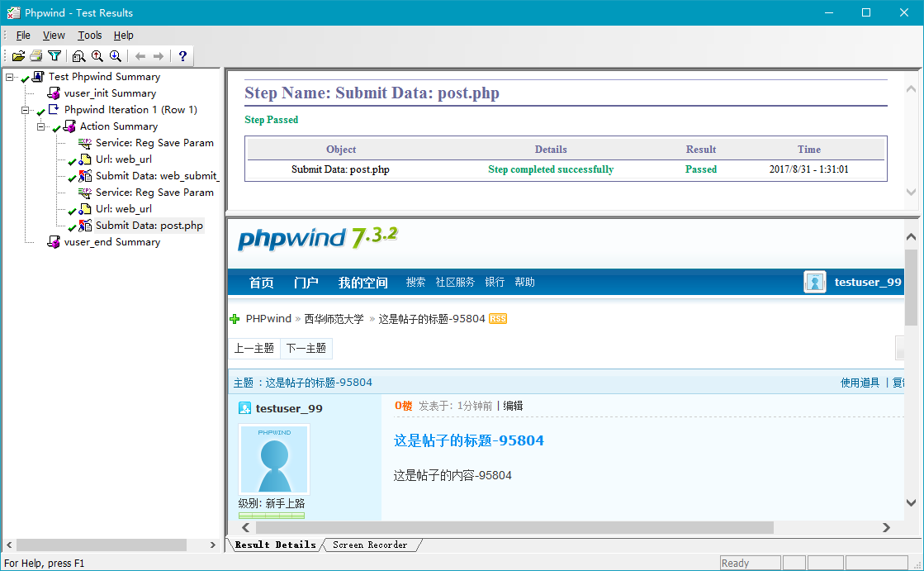This screenshot has height=571, width=924.
Task: Collapse the Test Phpwind Summary tree node
Action: click(9, 77)
